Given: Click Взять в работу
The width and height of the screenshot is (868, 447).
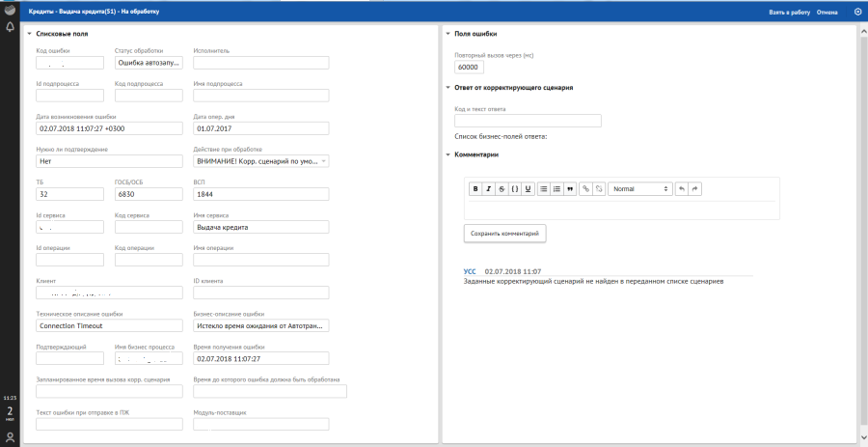Looking at the screenshot, I should [x=790, y=12].
